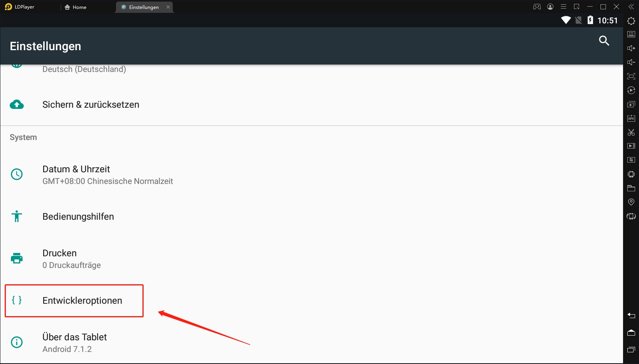Open the user account icon in title bar
The height and width of the screenshot is (364, 639).
click(x=550, y=7)
